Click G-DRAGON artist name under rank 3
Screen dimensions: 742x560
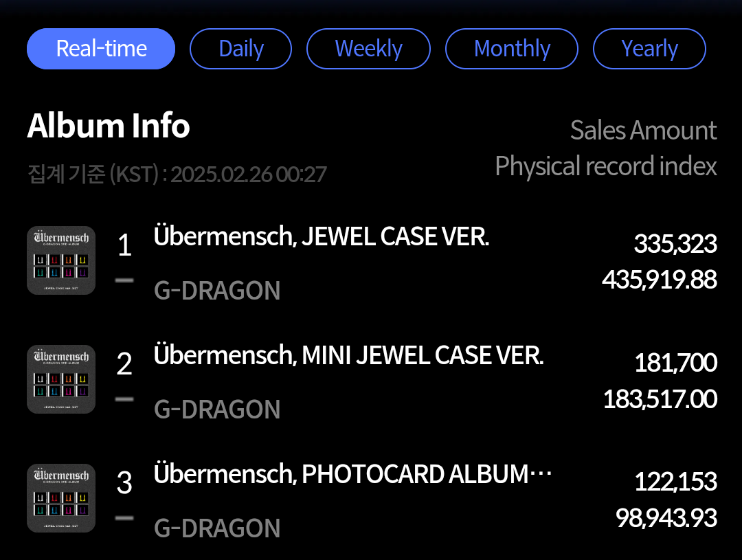(217, 528)
